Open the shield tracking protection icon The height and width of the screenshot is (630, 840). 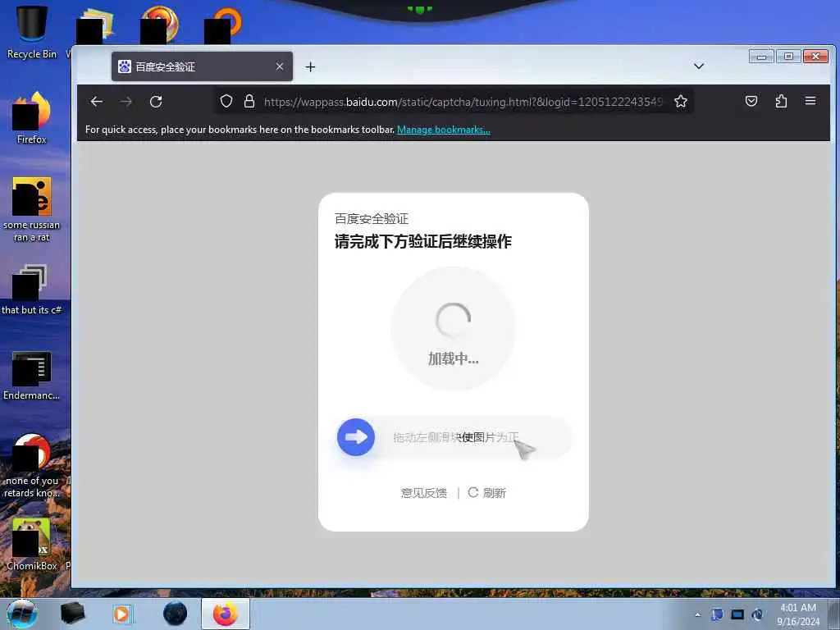pos(226,101)
